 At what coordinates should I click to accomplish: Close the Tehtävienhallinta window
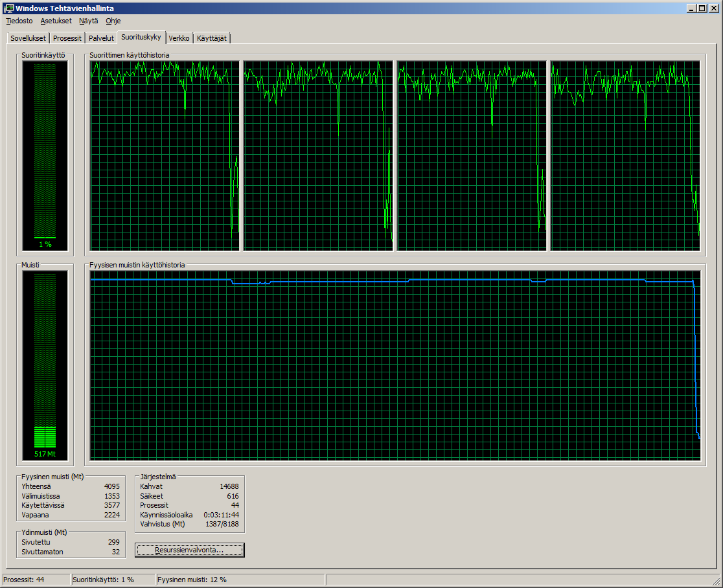tap(713, 8)
